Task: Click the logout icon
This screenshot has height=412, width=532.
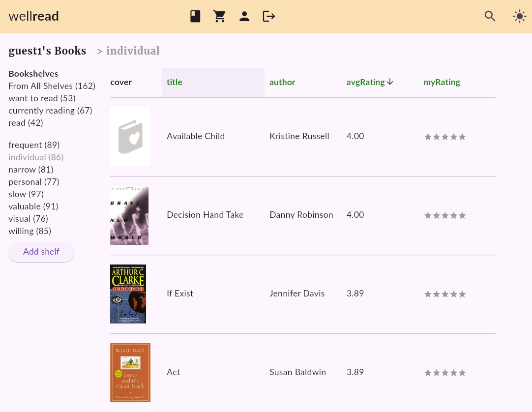Action: [x=269, y=17]
